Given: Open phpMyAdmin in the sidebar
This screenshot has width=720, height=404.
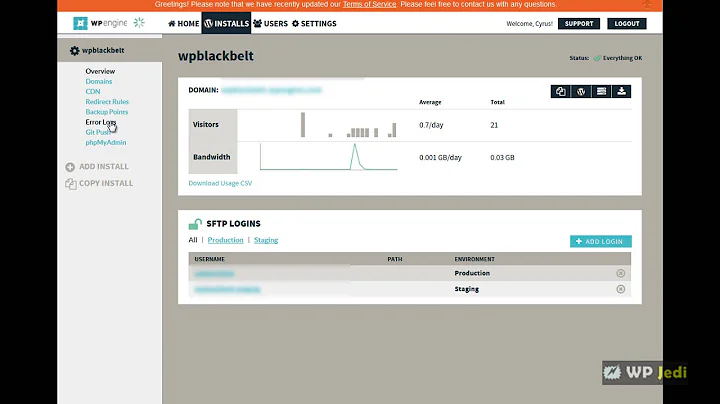Looking at the screenshot, I should (106, 142).
